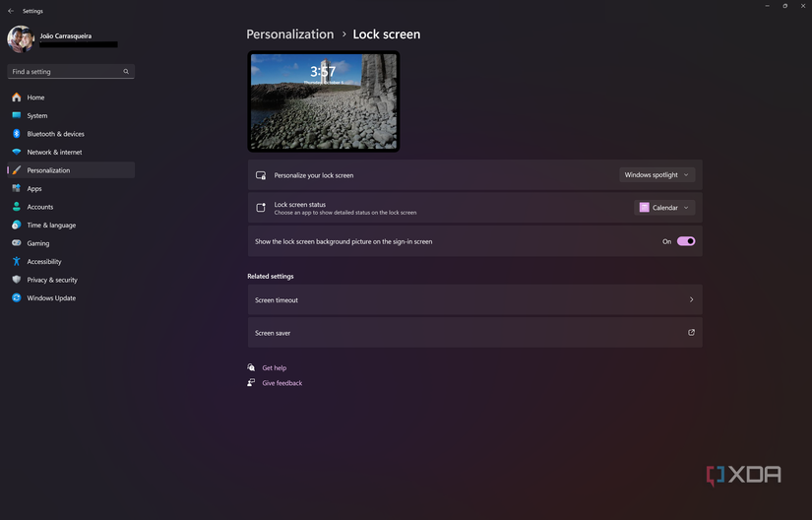This screenshot has height=520, width=812.
Task: Select Time & language label in sidebar
Action: 51,225
